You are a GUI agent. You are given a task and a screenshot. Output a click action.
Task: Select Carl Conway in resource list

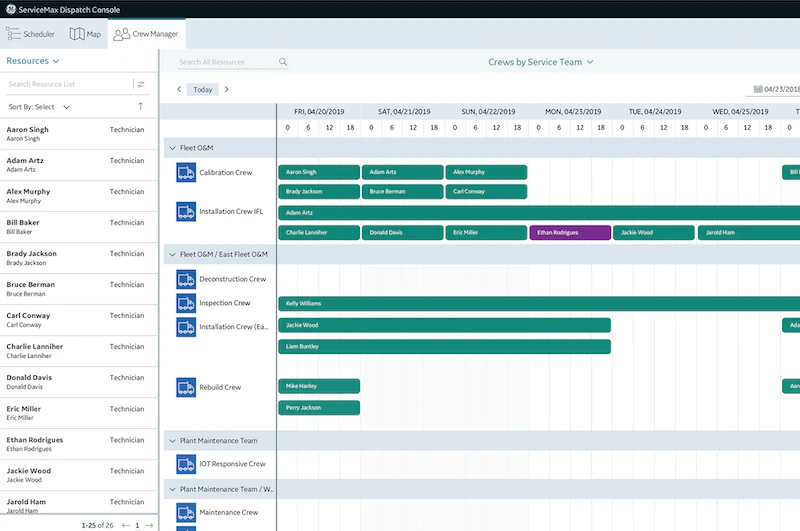pyautogui.click(x=79, y=320)
